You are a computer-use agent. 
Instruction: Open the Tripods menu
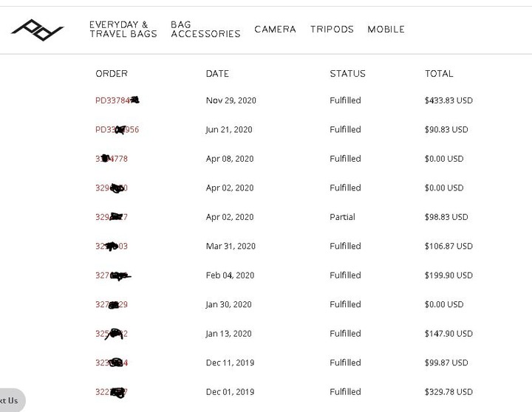(332, 29)
